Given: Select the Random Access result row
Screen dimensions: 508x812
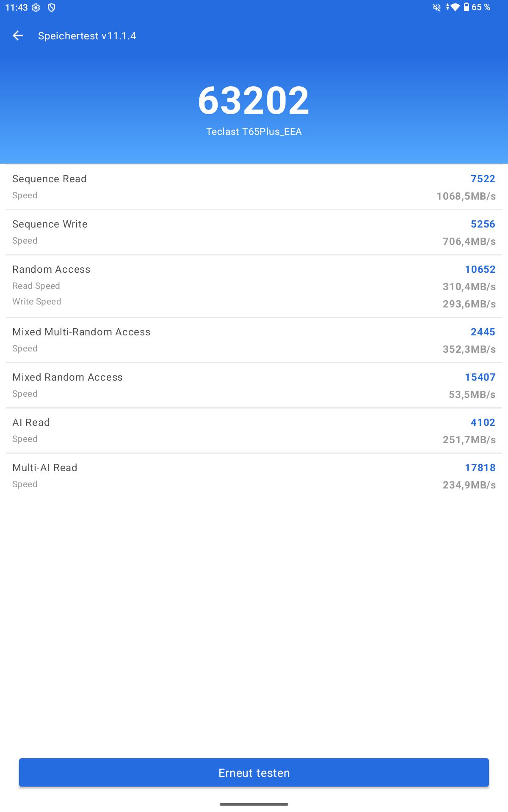Looking at the screenshot, I should click(x=254, y=286).
